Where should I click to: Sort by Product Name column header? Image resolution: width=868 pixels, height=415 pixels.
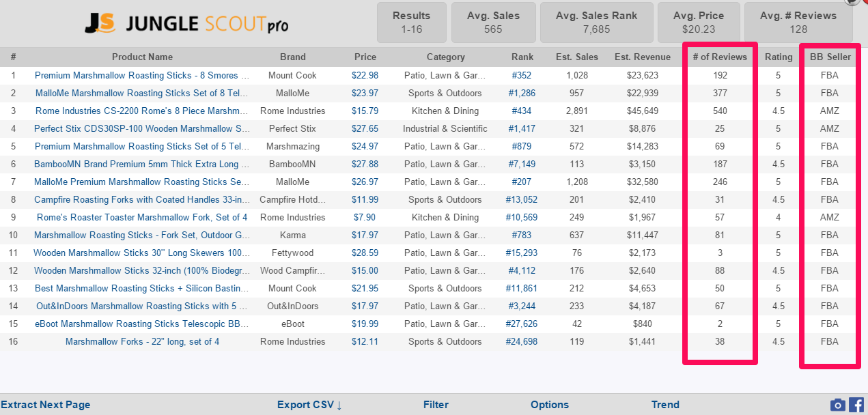(x=142, y=57)
